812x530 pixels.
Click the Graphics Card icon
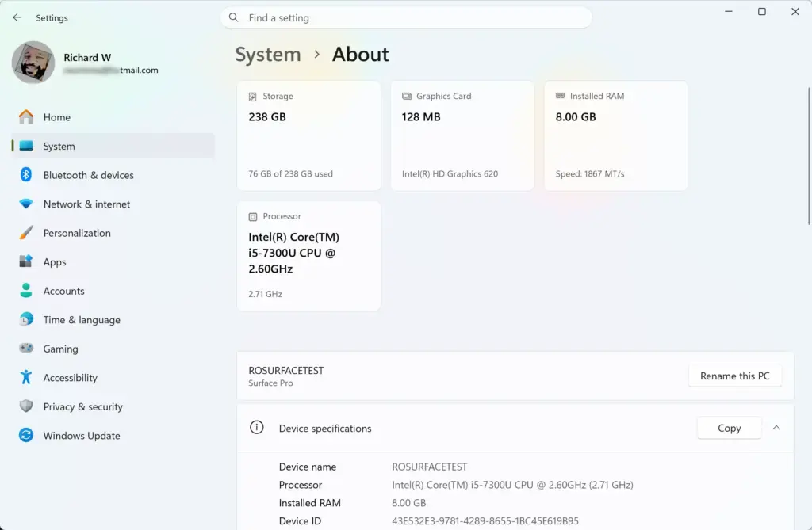(407, 97)
